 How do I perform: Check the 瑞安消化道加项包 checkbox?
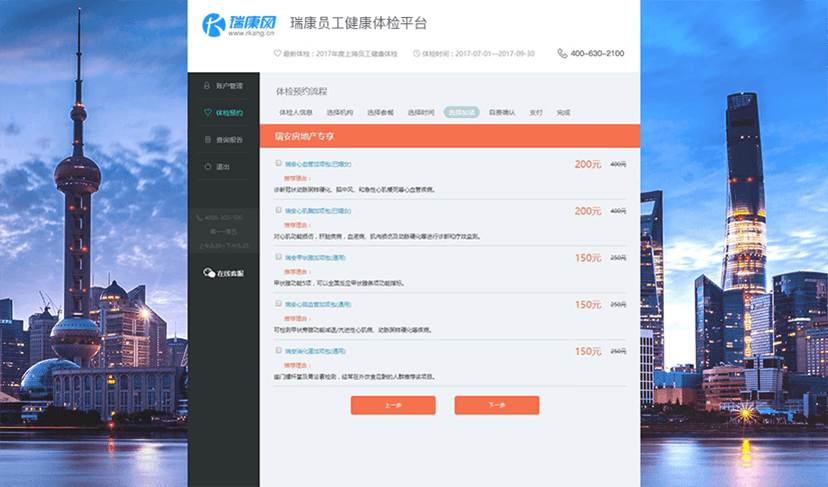point(278,350)
